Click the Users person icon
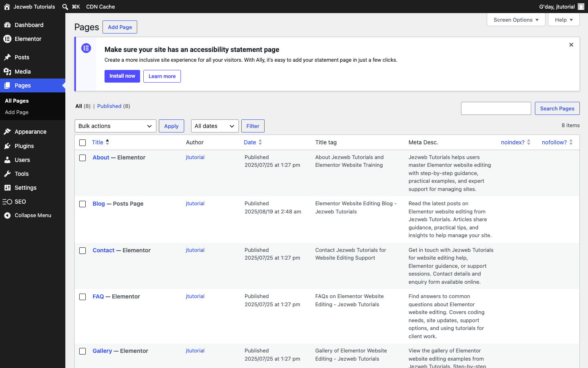 pos(7,160)
